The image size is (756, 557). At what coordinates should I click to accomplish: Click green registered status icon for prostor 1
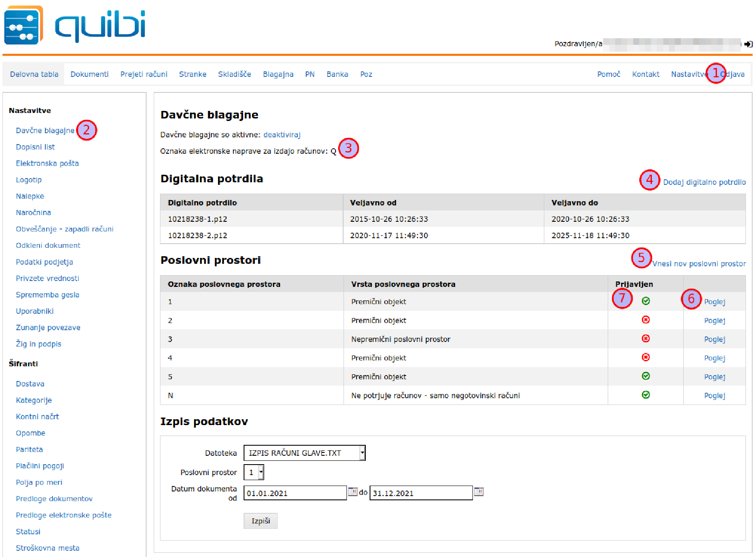pyautogui.click(x=646, y=301)
